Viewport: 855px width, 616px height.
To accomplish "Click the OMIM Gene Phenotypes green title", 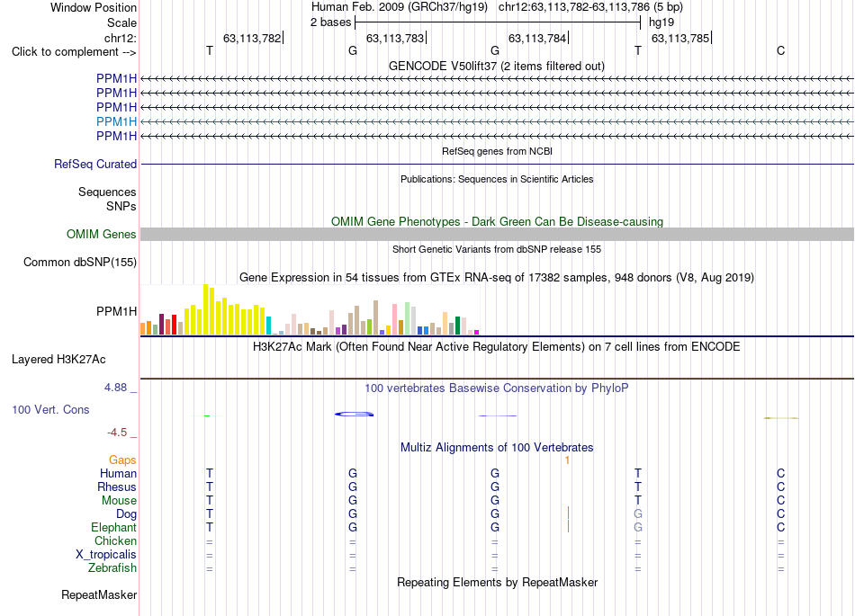I will pyautogui.click(x=497, y=222).
